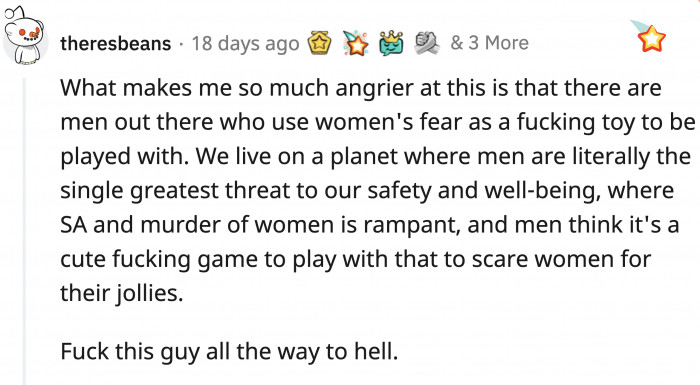Click the words 'their jollies.' in the comment

pyautogui.click(x=122, y=293)
